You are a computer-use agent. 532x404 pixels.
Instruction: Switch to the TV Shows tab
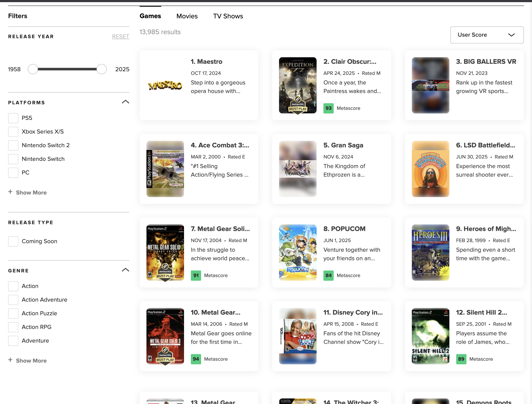coord(228,16)
